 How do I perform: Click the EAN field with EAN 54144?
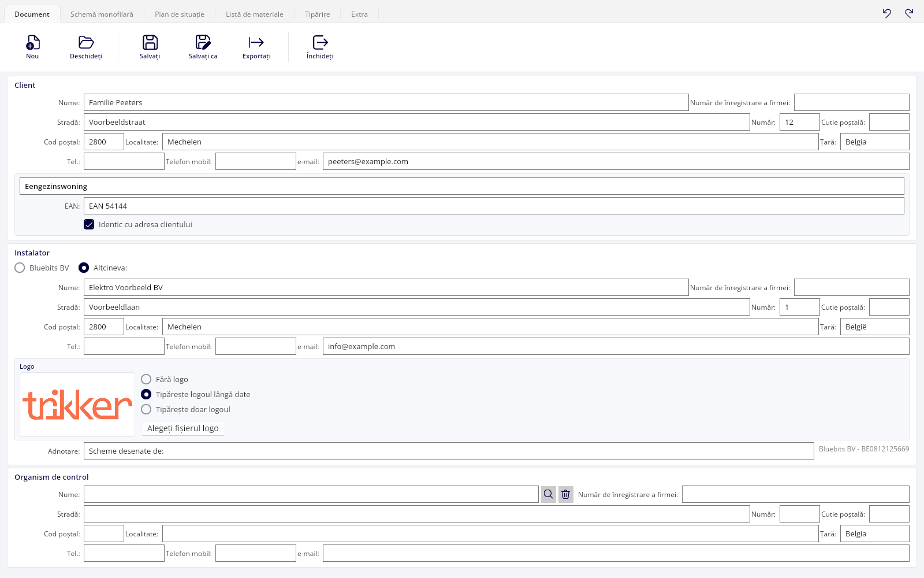pyautogui.click(x=494, y=206)
